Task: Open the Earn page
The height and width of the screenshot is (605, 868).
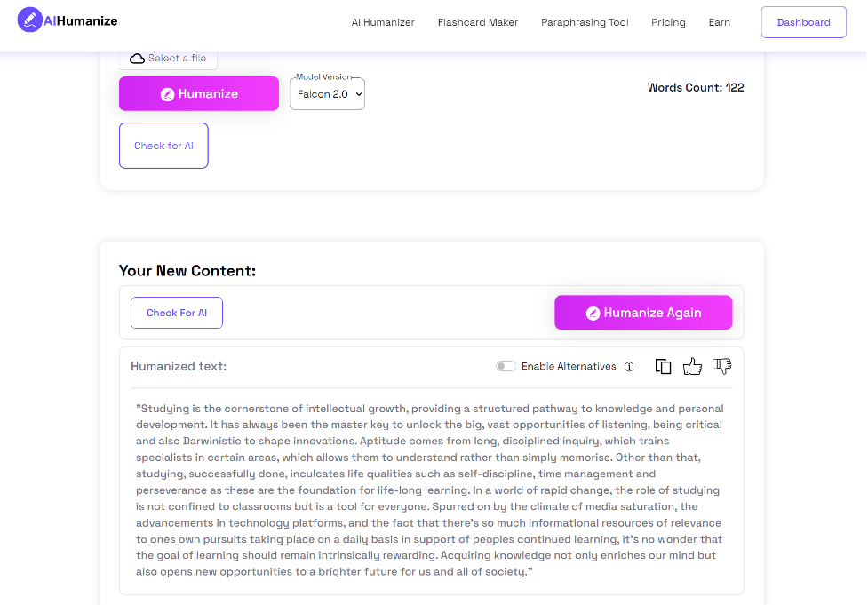Action: point(720,22)
